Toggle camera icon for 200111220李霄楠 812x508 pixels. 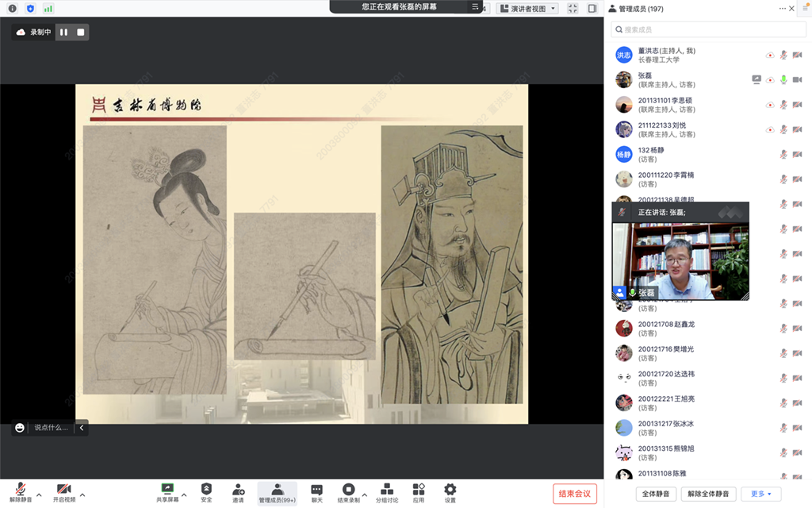point(798,179)
